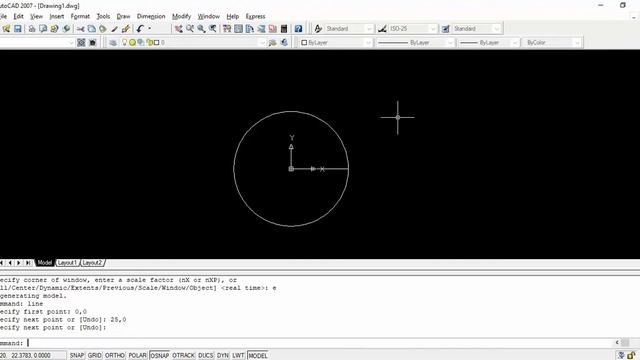
Task: Open the Text Style manager icon
Action: 318,29
